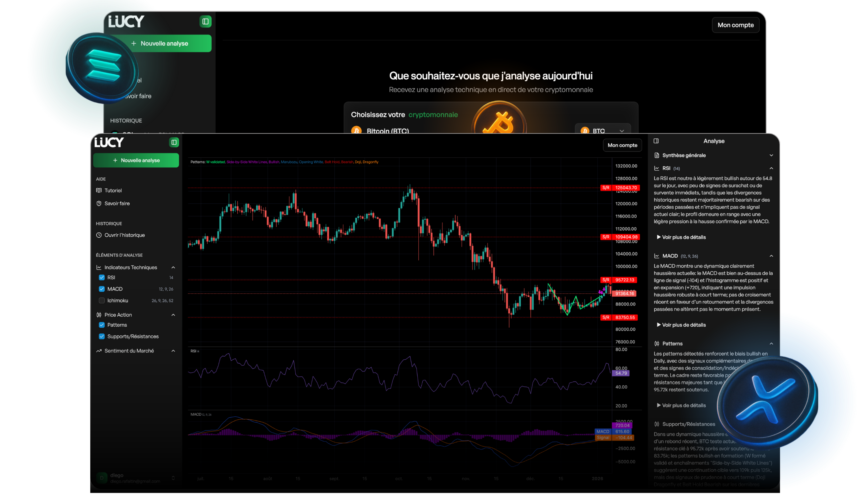Collapse the Indicateurs Techniques section
This screenshot has height=496, width=868.
coord(173,267)
